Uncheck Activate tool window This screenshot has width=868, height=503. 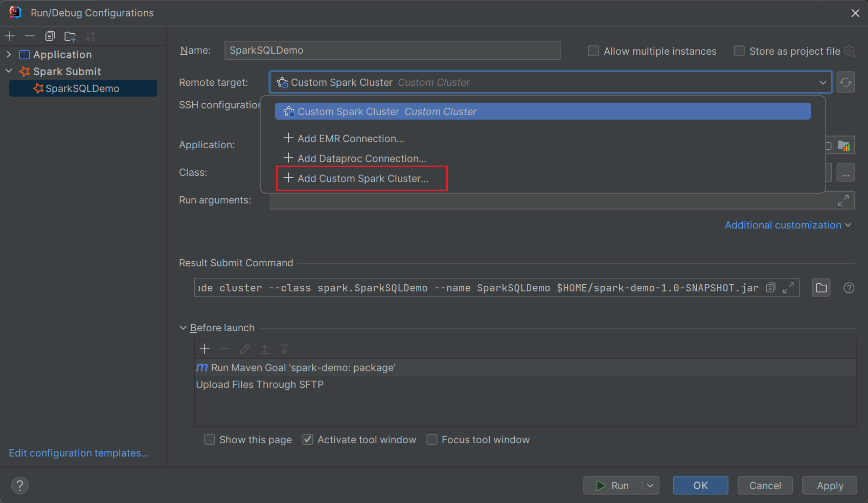tap(308, 440)
